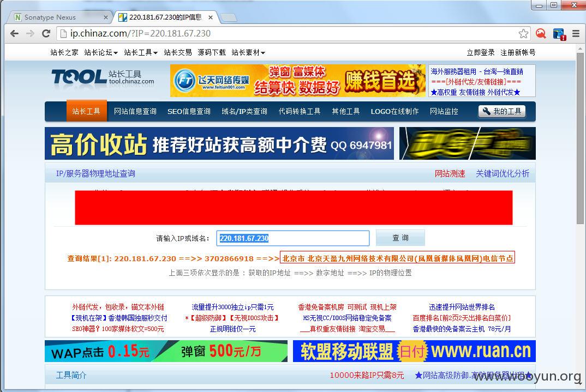Open 现机在架 香港韩国独服秒交付 link
The image size is (586, 392).
pyautogui.click(x=118, y=318)
